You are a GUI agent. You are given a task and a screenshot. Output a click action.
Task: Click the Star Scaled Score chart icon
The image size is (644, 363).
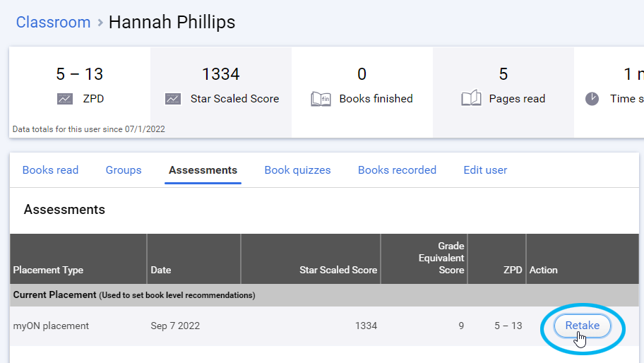coord(173,99)
